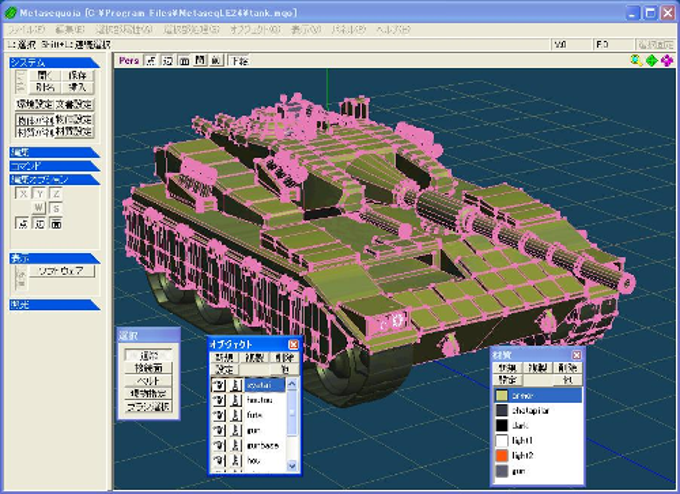
Task: Toggle eye icon for the fou.tou object
Action: click(219, 400)
